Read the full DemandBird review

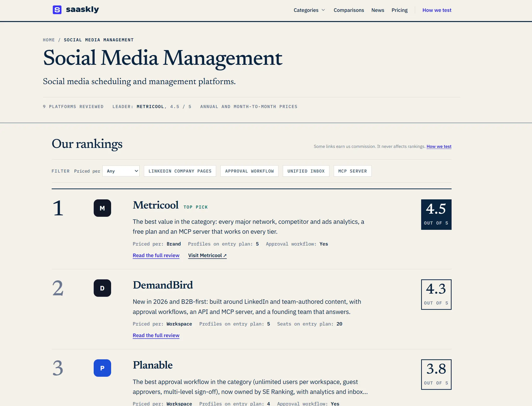156,336
